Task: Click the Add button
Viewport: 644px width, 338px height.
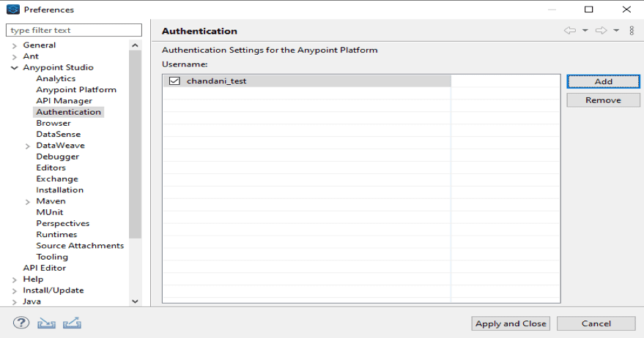Action: click(x=604, y=82)
